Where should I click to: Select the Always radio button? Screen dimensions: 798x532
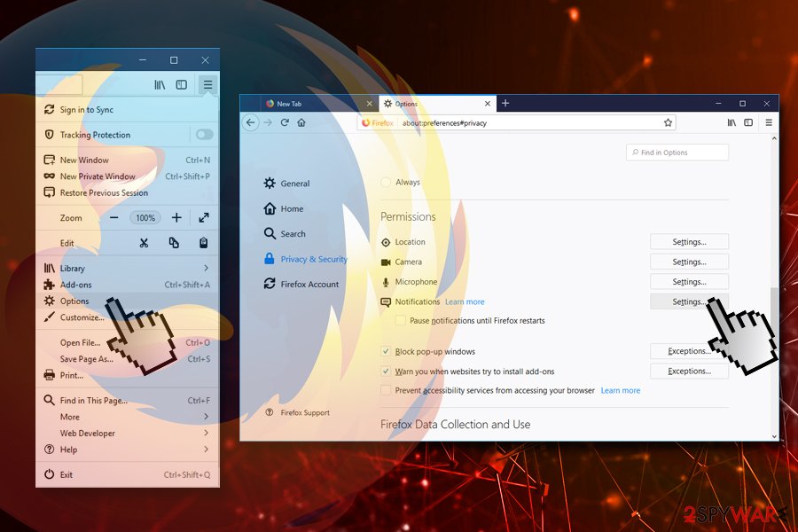[x=386, y=182]
